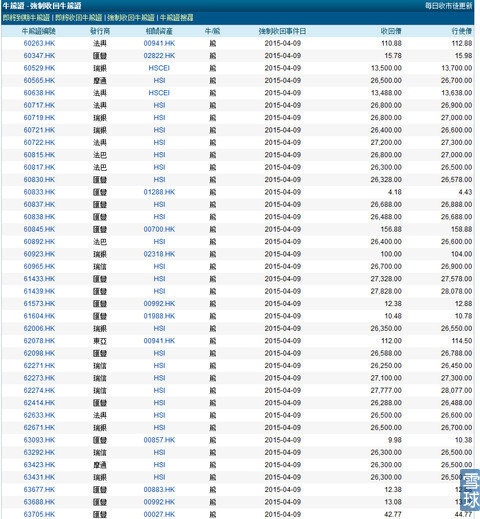This screenshot has width=480, height=519.
Task: Open CBBC code 60565.HK link
Action: [x=39, y=80]
